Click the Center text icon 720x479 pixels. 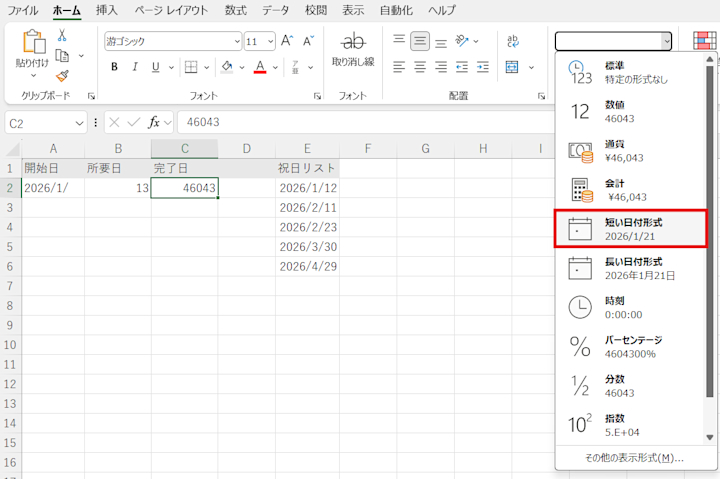click(x=420, y=67)
